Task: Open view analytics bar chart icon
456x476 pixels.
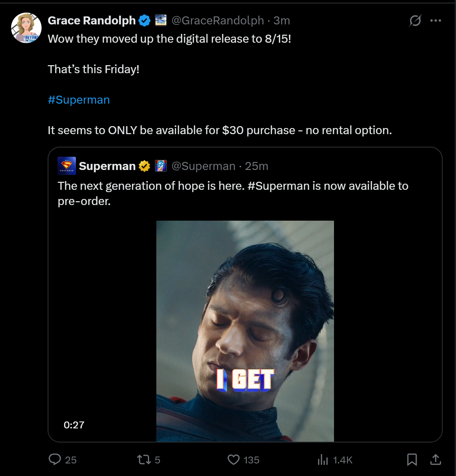Action: pyautogui.click(x=323, y=460)
